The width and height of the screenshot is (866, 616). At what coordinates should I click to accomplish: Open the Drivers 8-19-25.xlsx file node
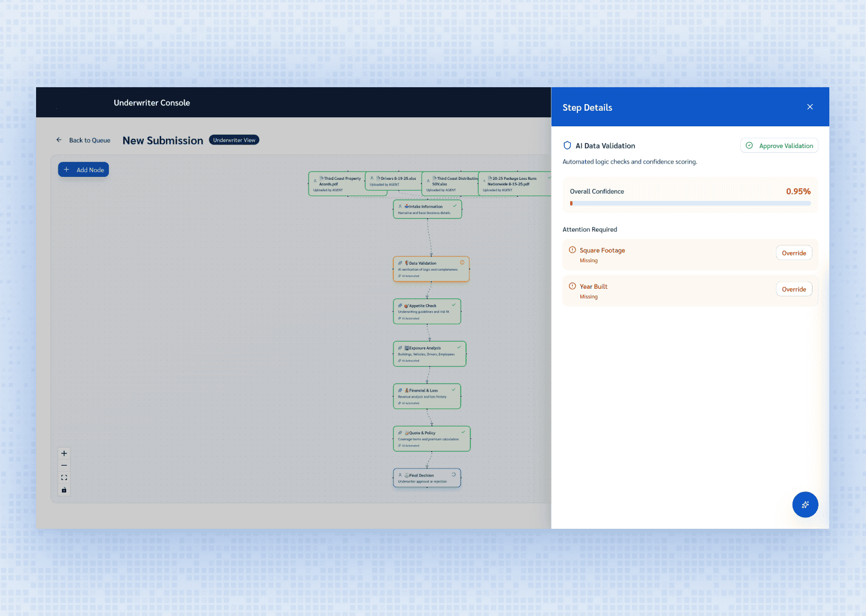pyautogui.click(x=393, y=181)
